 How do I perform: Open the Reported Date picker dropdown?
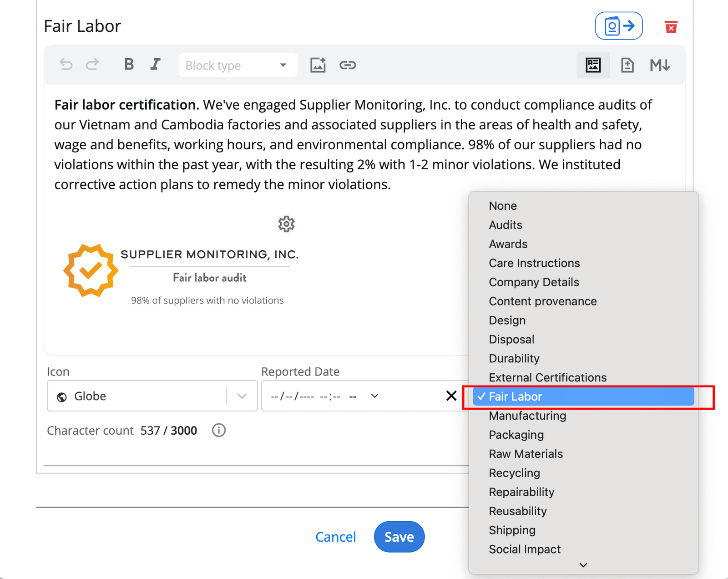pyautogui.click(x=374, y=396)
